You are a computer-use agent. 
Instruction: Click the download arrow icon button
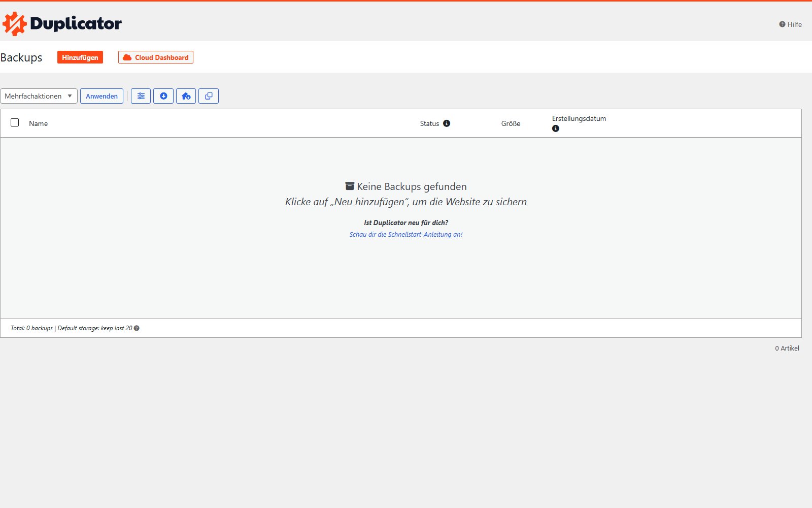click(163, 96)
